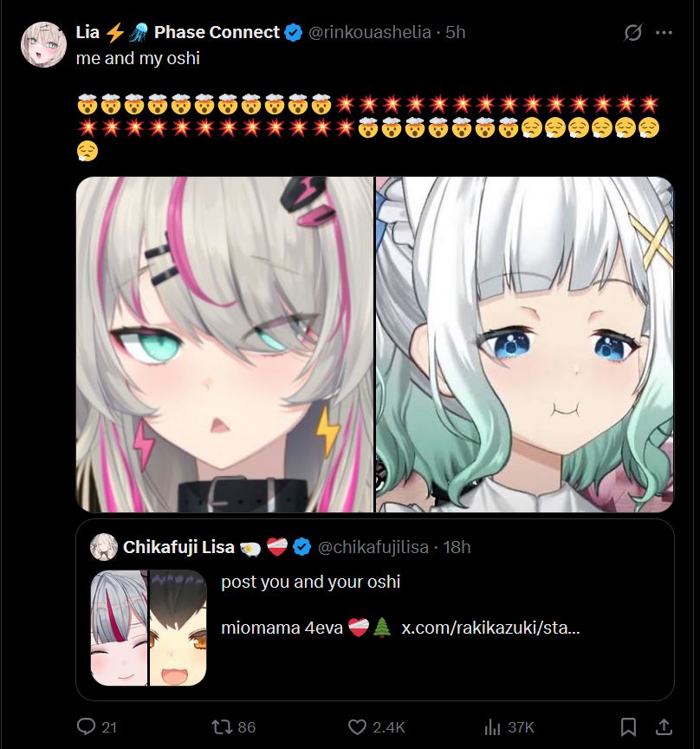Open the quoted post image thumbnail
The height and width of the screenshot is (749, 700).
[x=148, y=628]
